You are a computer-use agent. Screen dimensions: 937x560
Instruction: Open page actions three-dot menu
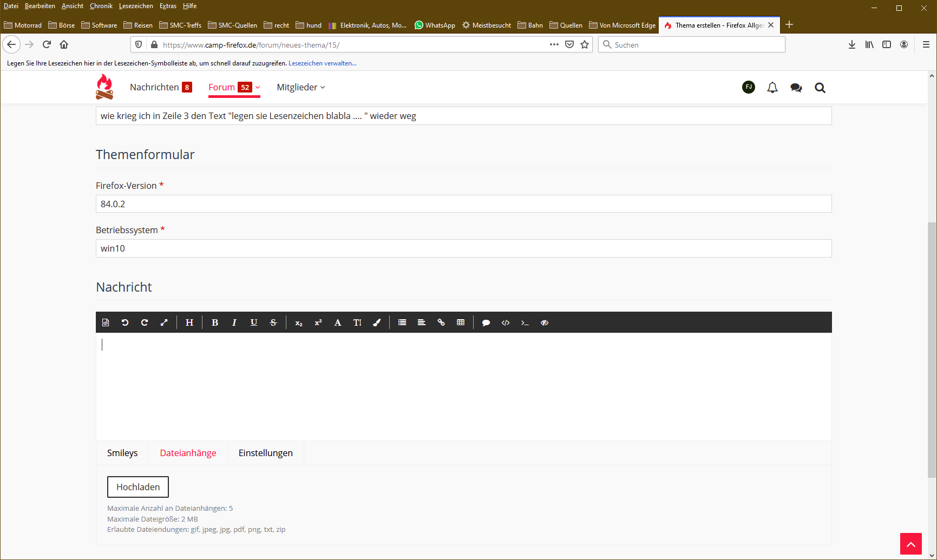tap(554, 44)
